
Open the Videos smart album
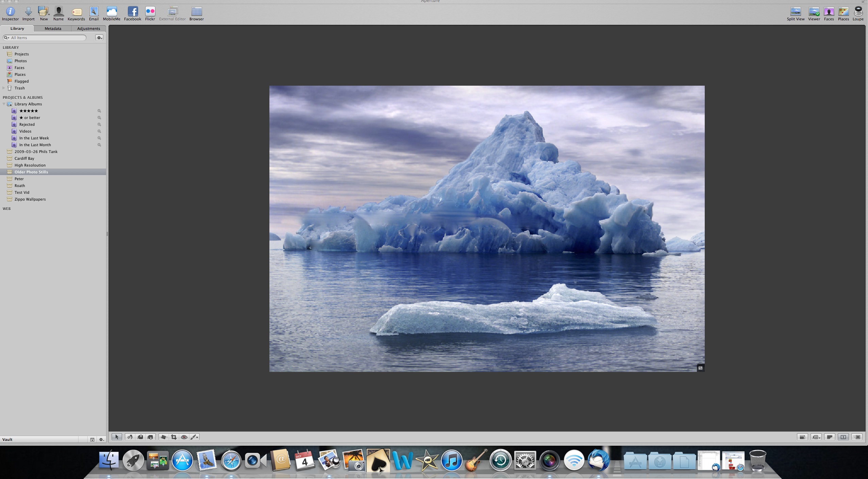pyautogui.click(x=53, y=131)
